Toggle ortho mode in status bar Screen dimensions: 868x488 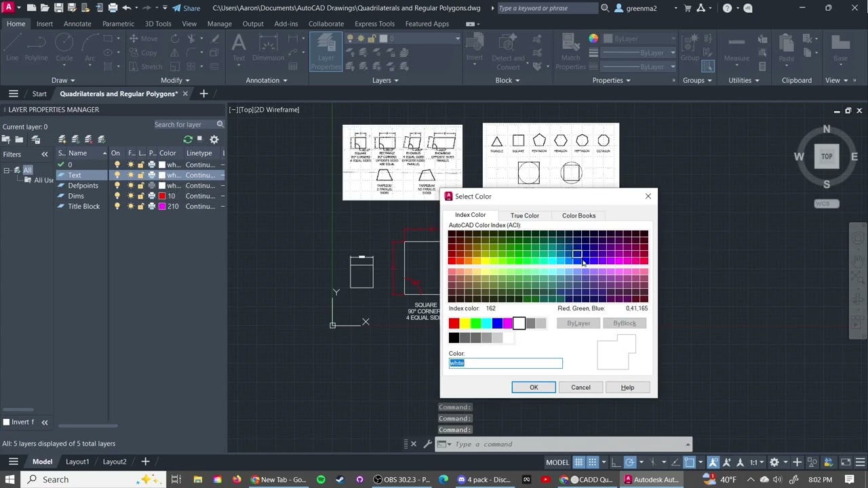616,462
